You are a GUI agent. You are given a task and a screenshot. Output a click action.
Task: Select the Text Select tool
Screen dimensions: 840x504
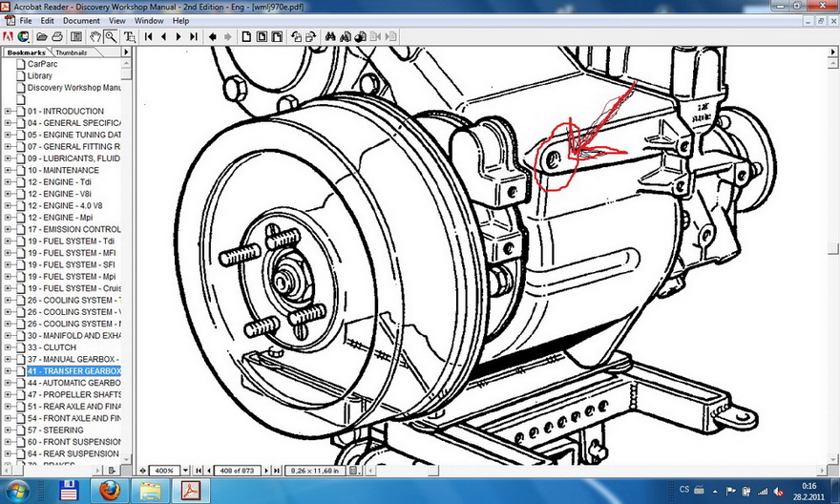tap(128, 37)
